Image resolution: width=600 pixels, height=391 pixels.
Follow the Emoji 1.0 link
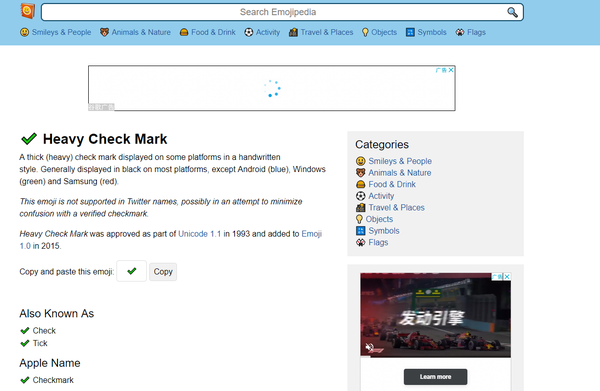coord(171,239)
